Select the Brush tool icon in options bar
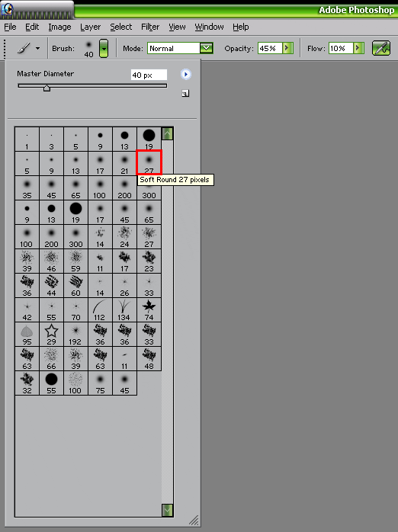Image resolution: width=398 pixels, height=532 pixels. point(24,49)
